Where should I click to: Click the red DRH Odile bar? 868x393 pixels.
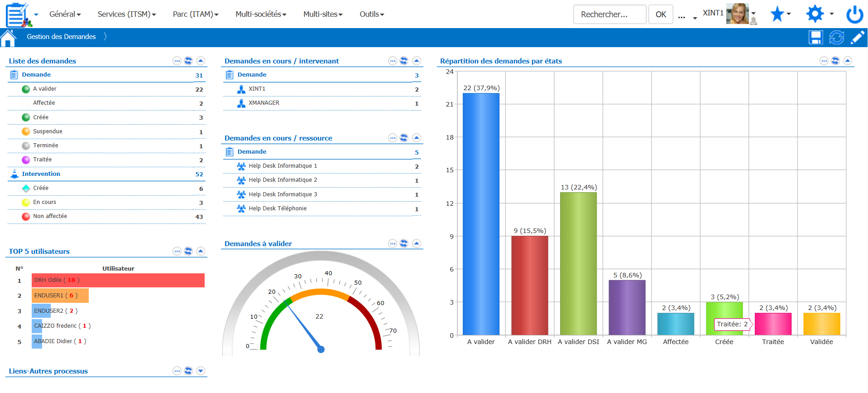pyautogui.click(x=118, y=280)
